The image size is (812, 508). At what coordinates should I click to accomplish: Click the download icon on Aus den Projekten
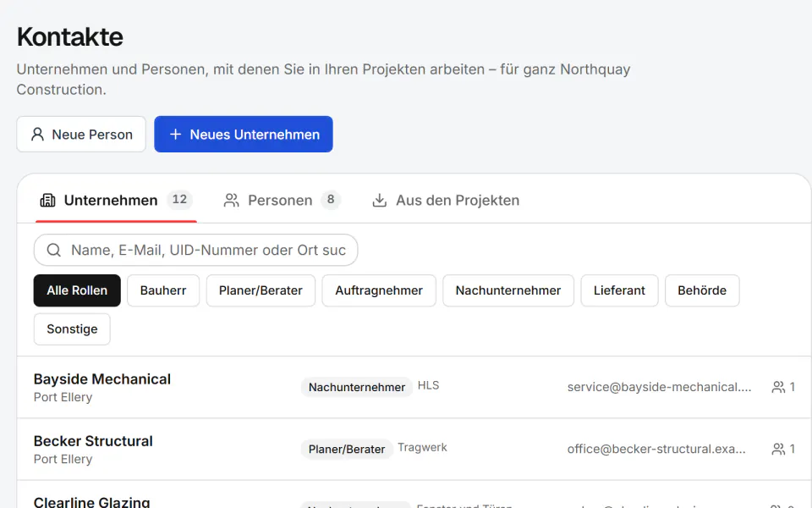pos(380,200)
